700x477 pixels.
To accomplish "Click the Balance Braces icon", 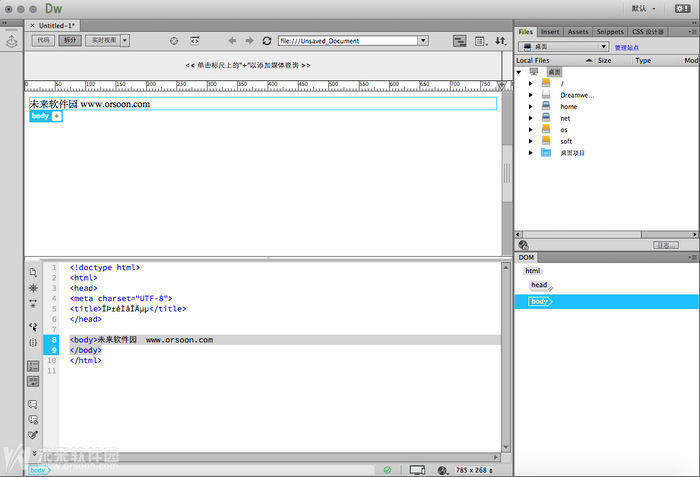I will (x=33, y=343).
